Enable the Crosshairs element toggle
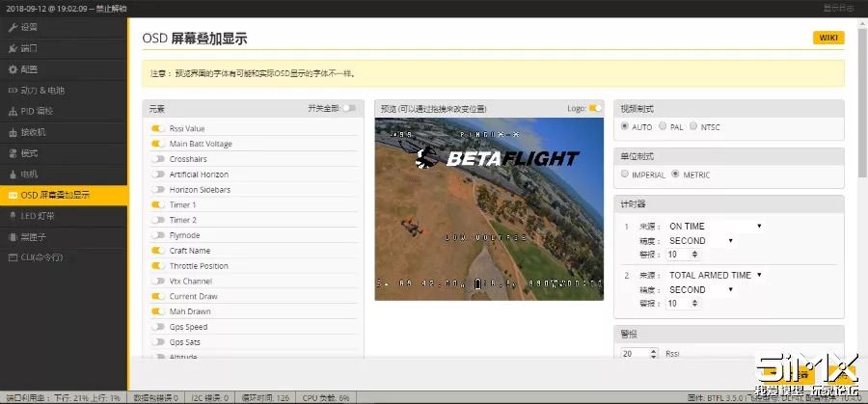Screen dimensions: 868x404 click(157, 159)
